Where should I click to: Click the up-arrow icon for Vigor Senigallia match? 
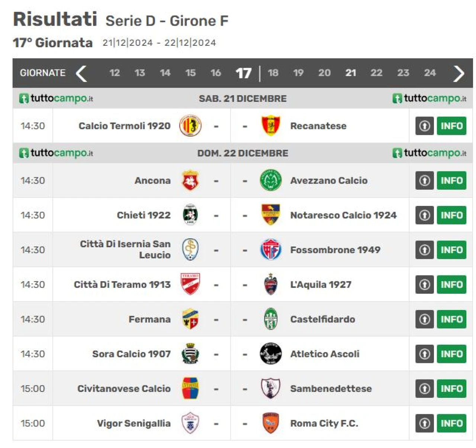[x=425, y=423]
